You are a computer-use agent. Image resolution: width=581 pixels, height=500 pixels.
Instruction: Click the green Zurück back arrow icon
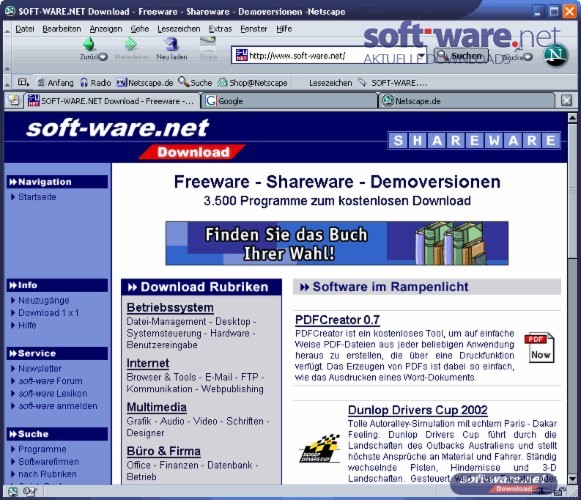[89, 44]
